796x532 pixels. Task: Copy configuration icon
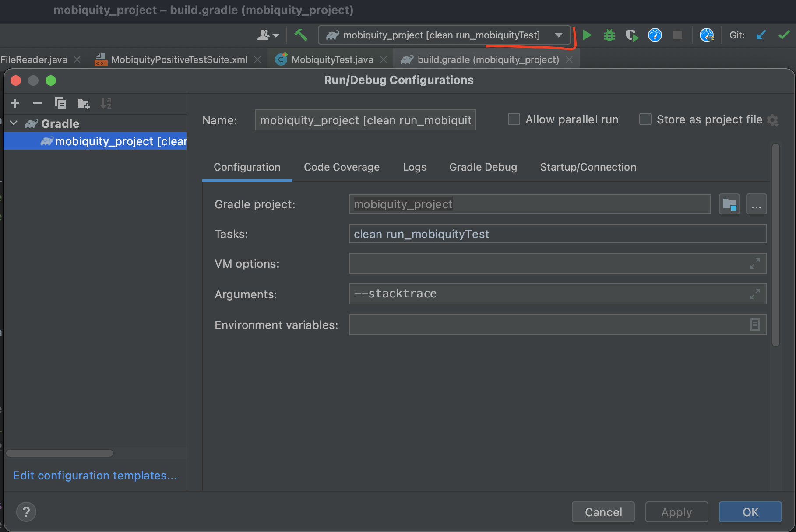(x=60, y=103)
